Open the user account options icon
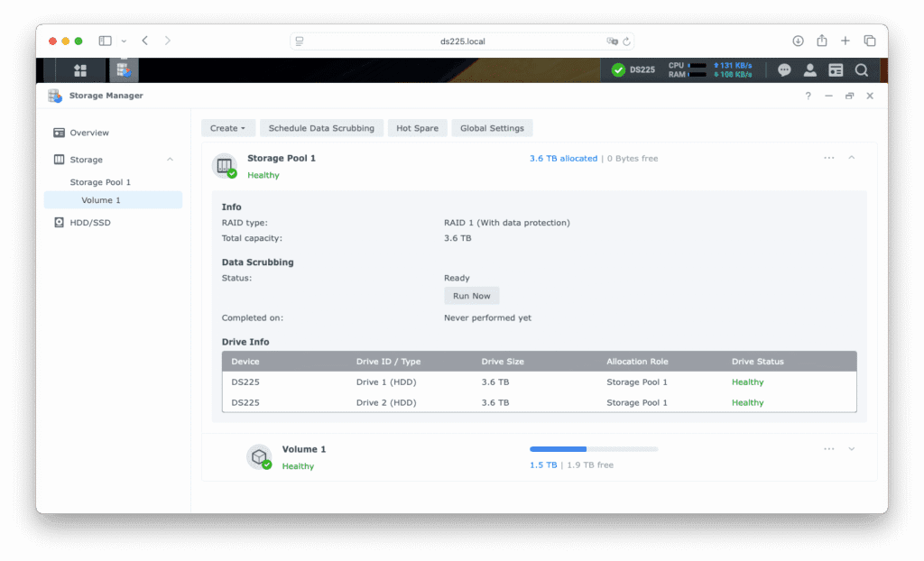Screen dimensions: 924x561 coord(810,70)
